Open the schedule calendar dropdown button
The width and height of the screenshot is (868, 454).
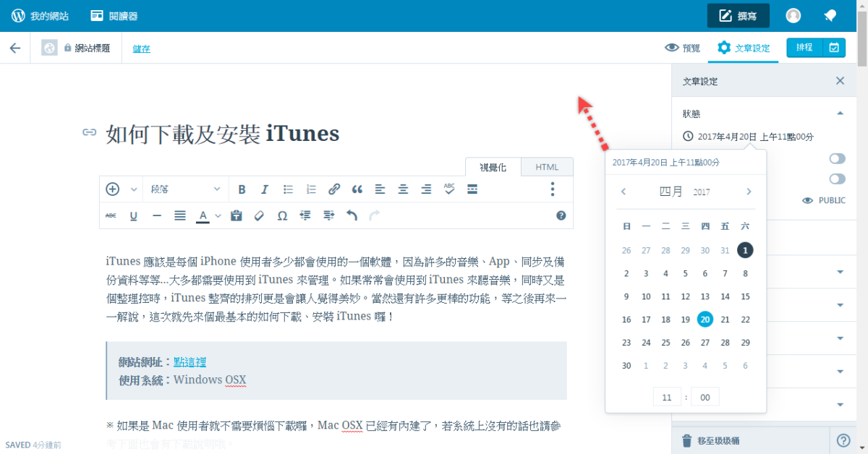pos(835,48)
